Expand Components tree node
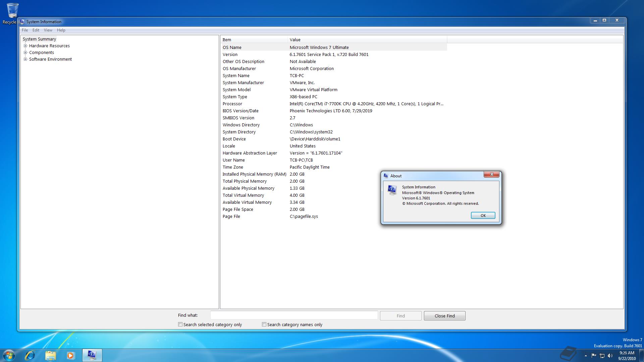The image size is (644, 362). point(25,53)
